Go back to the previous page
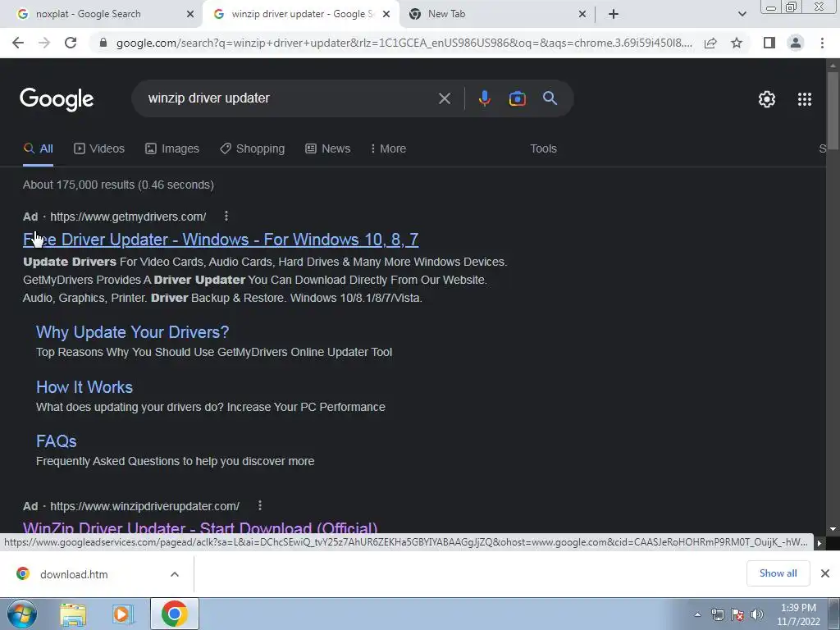Image resolution: width=840 pixels, height=630 pixels. coord(18,43)
